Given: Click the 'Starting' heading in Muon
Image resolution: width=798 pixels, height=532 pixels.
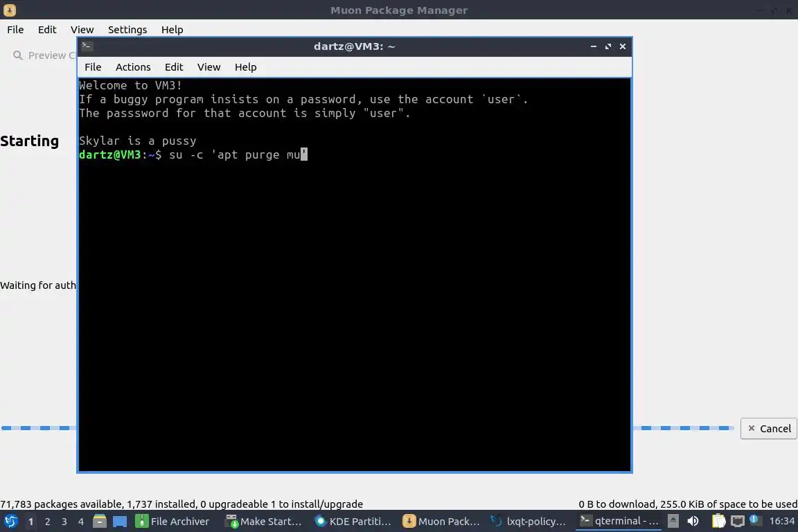Looking at the screenshot, I should (30, 141).
